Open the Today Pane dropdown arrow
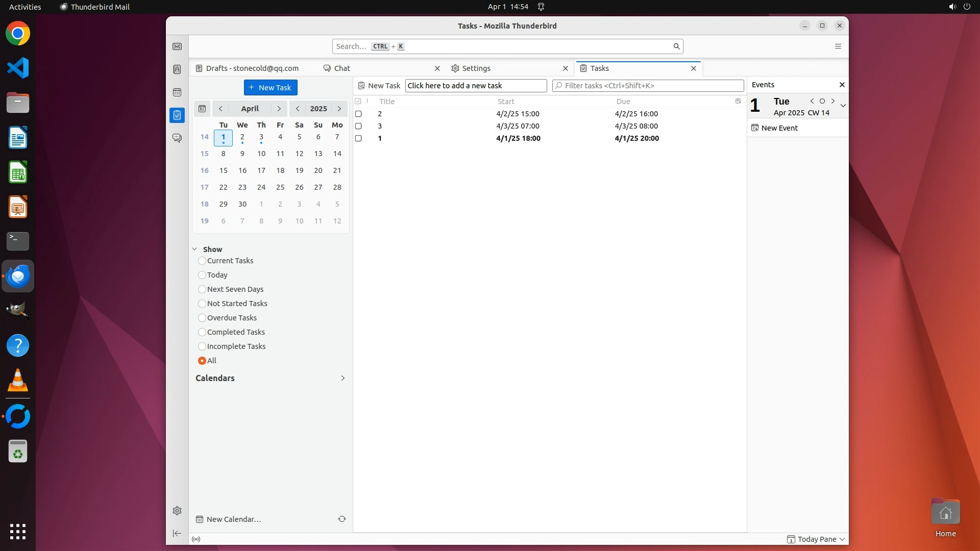The width and height of the screenshot is (980, 551). tap(842, 539)
